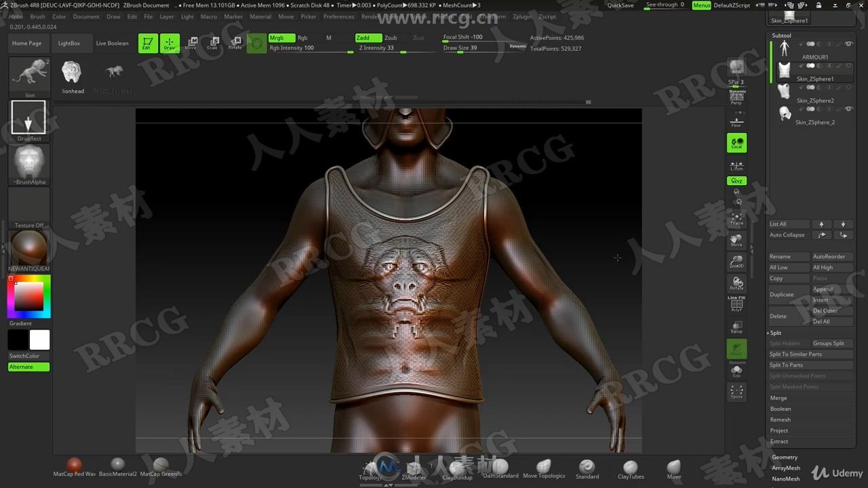The height and width of the screenshot is (488, 868).
Task: Click the sculptris sphere icon beside Rotate
Action: (256, 43)
